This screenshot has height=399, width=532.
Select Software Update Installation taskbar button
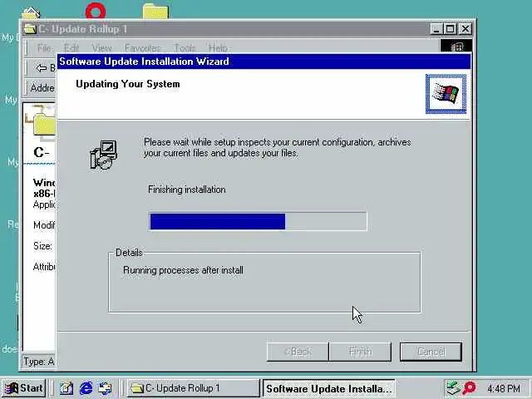click(329, 388)
